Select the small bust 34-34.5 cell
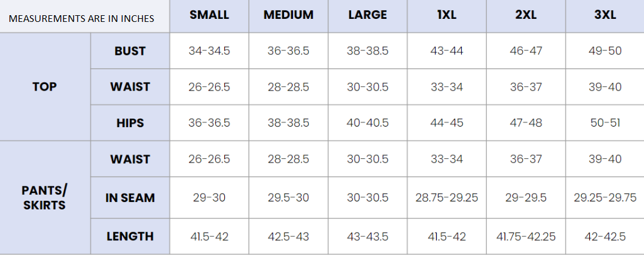This screenshot has height=255, width=644. click(209, 51)
